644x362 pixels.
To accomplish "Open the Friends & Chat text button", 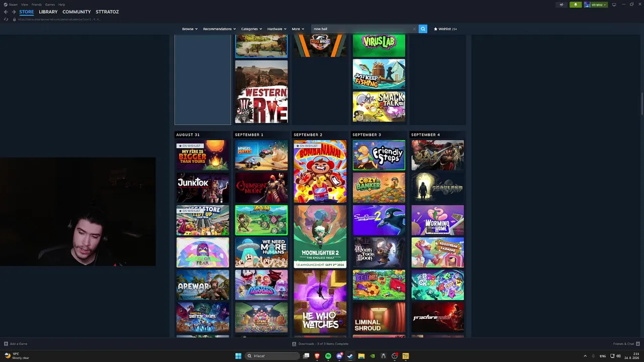I will pyautogui.click(x=623, y=344).
